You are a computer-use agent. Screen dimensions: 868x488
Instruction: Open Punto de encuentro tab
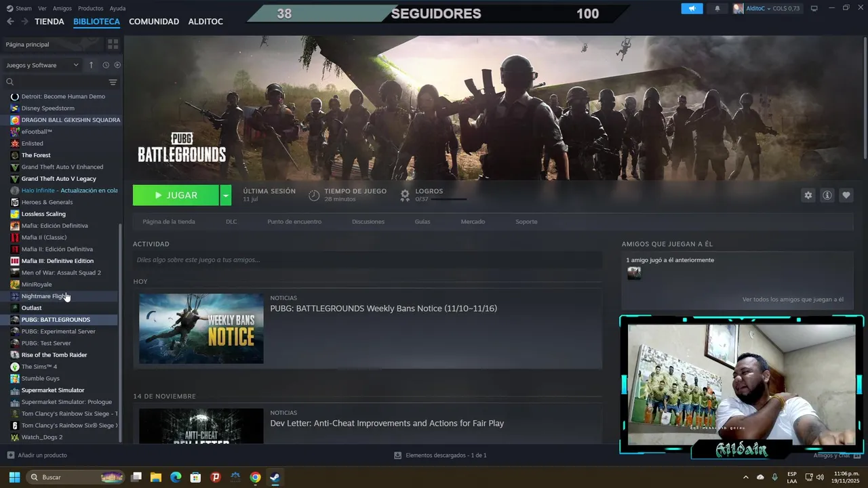pyautogui.click(x=294, y=222)
